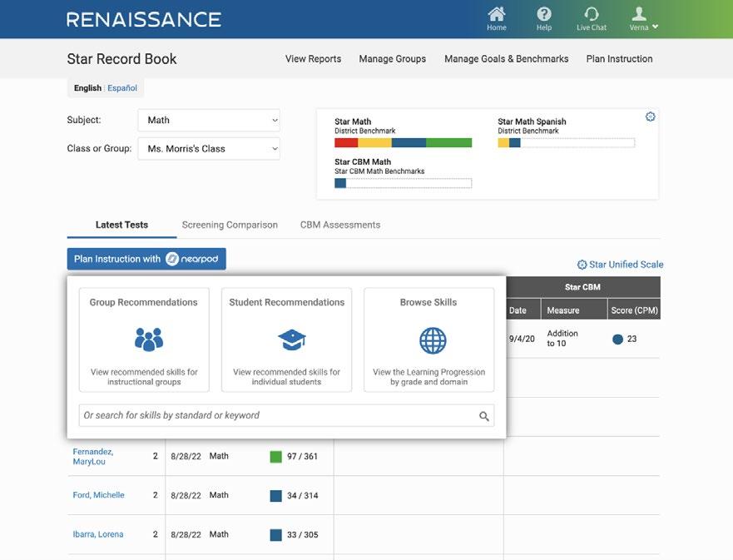Switch to Screening Comparison tab
Image resolution: width=733 pixels, height=560 pixels.
230,225
